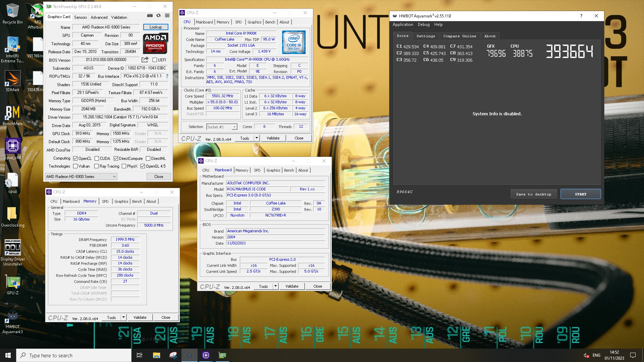This screenshot has height=362, width=644.
Task: Toggle the OpenCL checkbox
Action: [75, 159]
